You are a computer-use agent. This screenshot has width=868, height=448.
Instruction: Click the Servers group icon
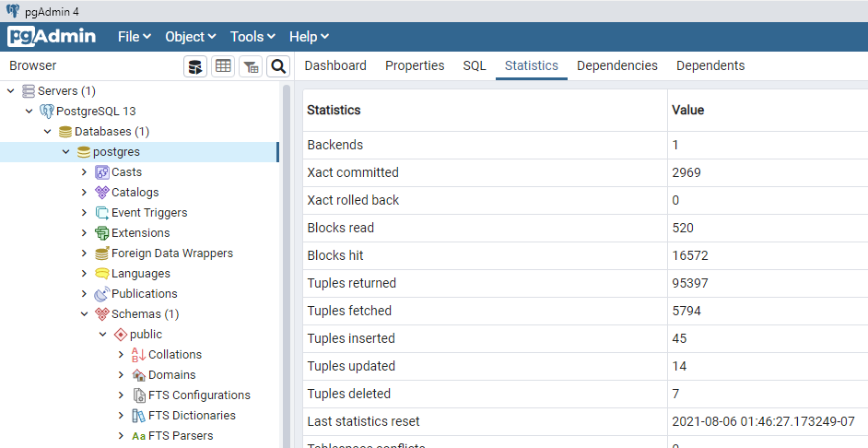coord(29,91)
